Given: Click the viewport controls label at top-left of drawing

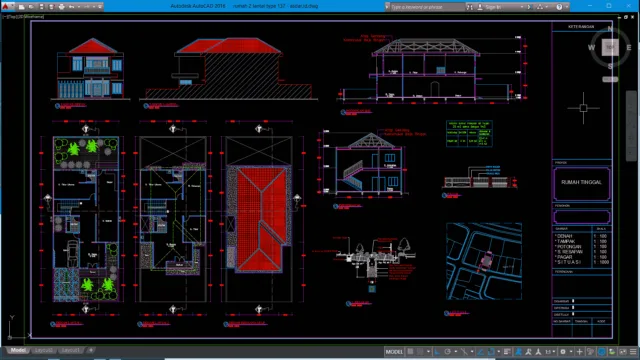Looking at the screenshot, I should 23,17.
